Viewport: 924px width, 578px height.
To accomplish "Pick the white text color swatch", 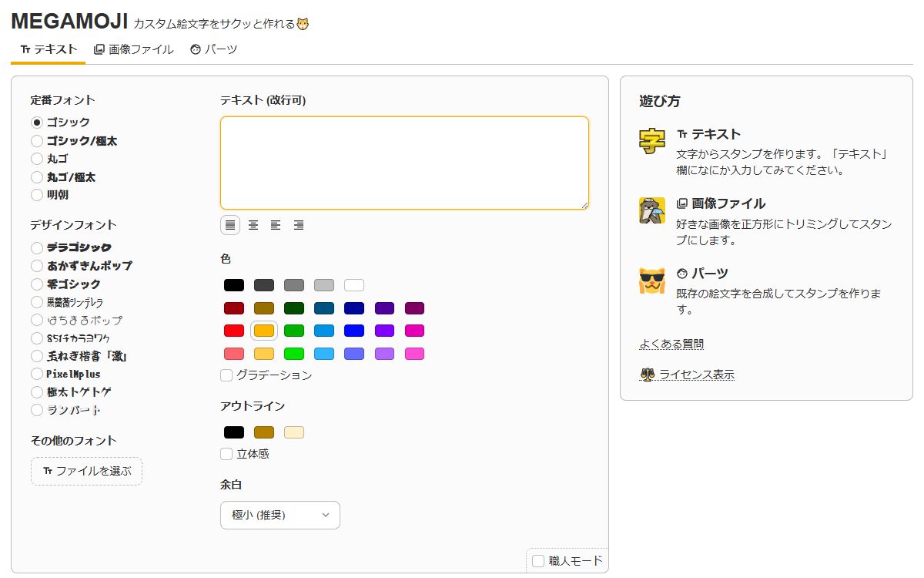I will (x=354, y=285).
